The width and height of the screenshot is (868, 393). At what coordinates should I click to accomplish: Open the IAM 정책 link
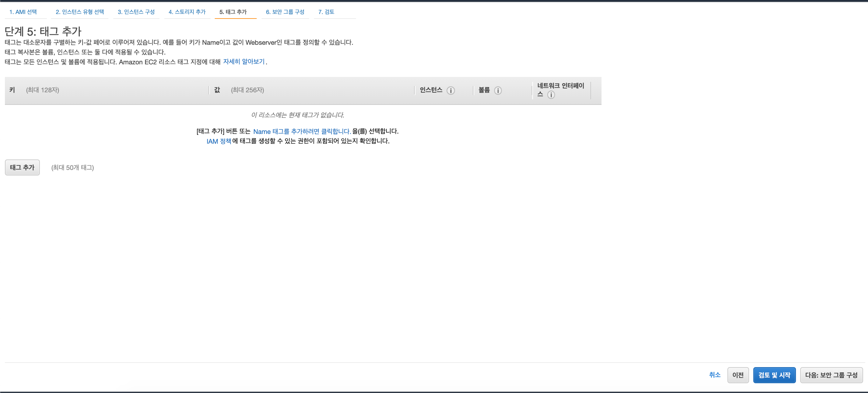219,141
